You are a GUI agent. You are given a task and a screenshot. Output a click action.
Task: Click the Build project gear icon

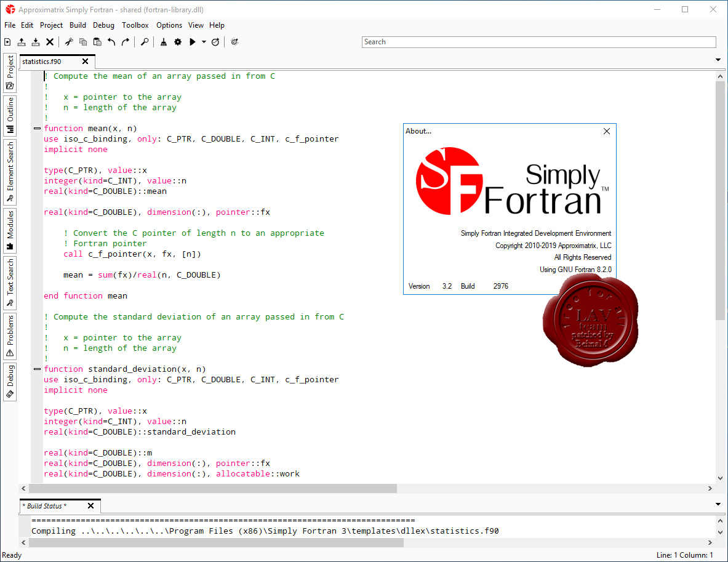click(178, 42)
